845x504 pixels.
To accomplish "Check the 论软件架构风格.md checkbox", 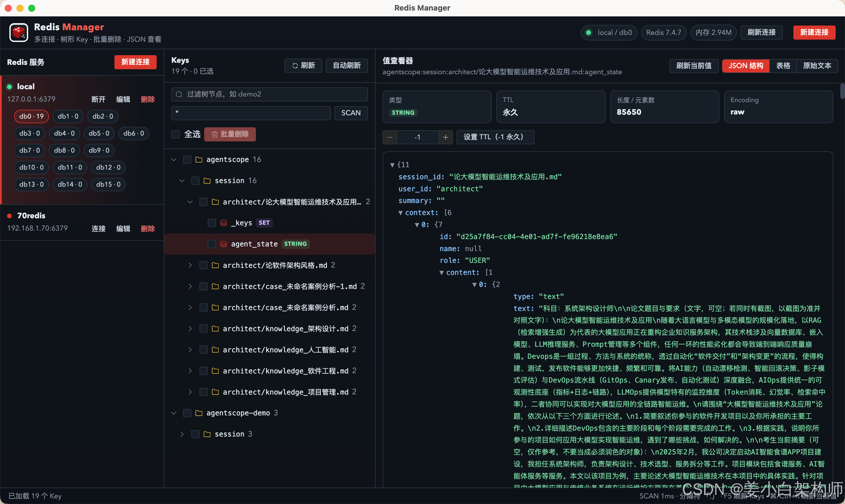I will 203,265.
